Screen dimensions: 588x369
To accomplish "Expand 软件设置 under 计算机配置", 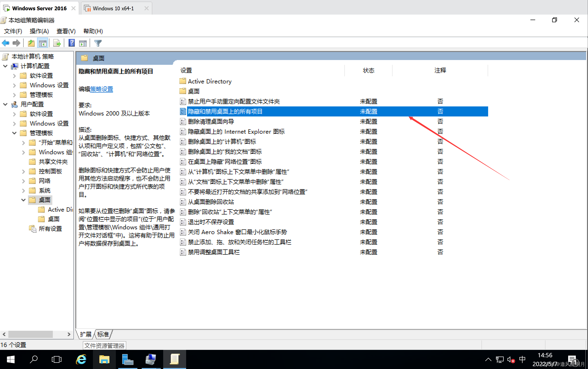I will coord(14,76).
